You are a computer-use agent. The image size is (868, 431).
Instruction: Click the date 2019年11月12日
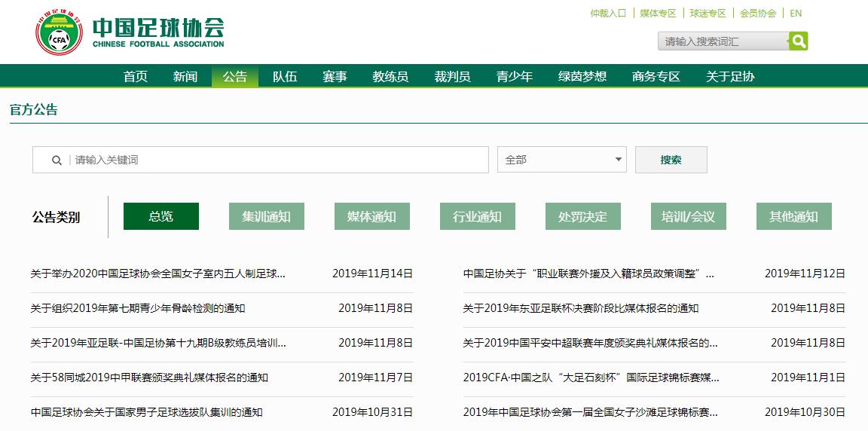point(805,274)
